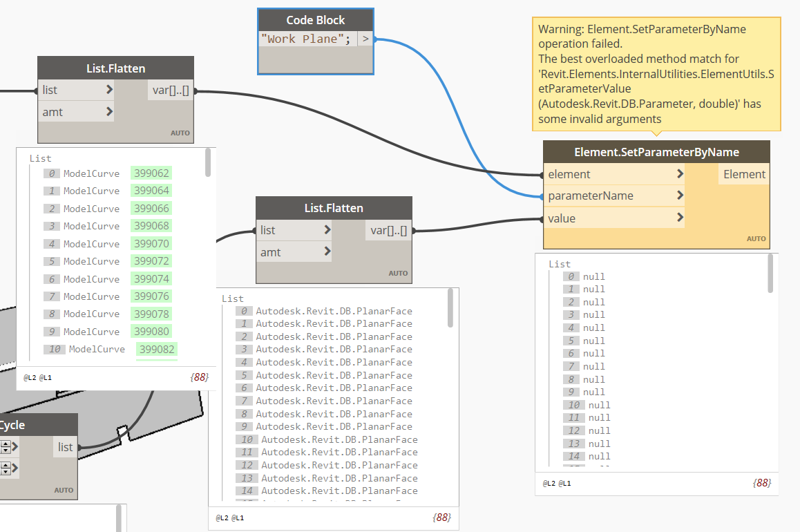Click the element input chevron on SetParameterByName
The height and width of the screenshot is (532, 800).
[x=680, y=174]
